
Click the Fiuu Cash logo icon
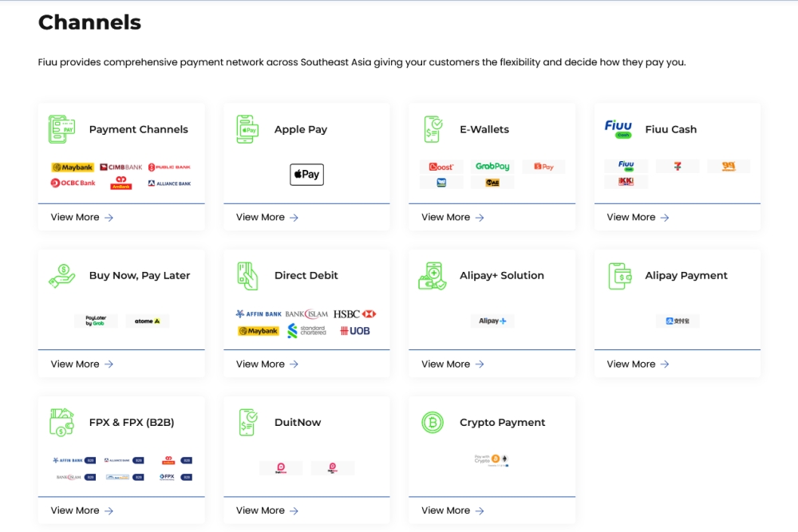[618, 128]
